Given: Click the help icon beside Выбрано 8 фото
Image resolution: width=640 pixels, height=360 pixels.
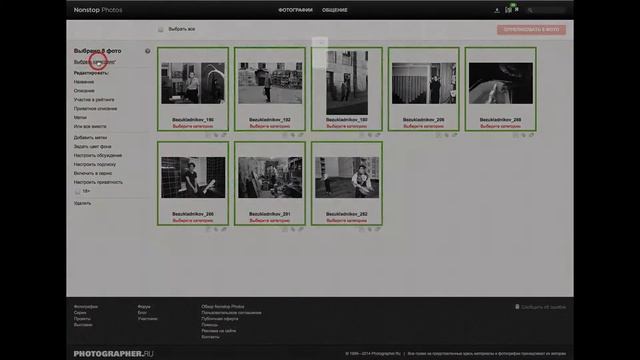Looking at the screenshot, I should [148, 51].
